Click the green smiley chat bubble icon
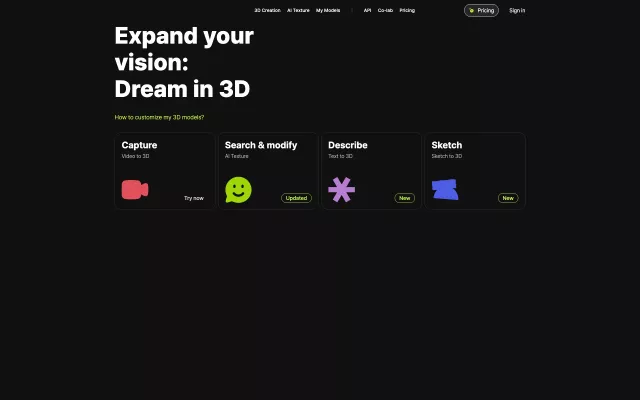This screenshot has height=400, width=640. (x=238, y=190)
